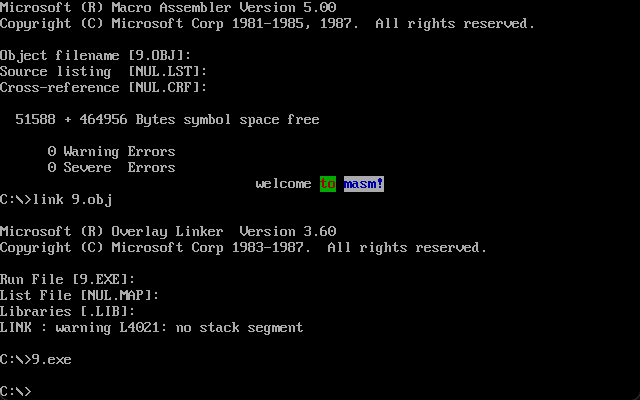Click the "Run File [9.EXE]:" prompt
This screenshot has height=400, width=640.
point(68,280)
